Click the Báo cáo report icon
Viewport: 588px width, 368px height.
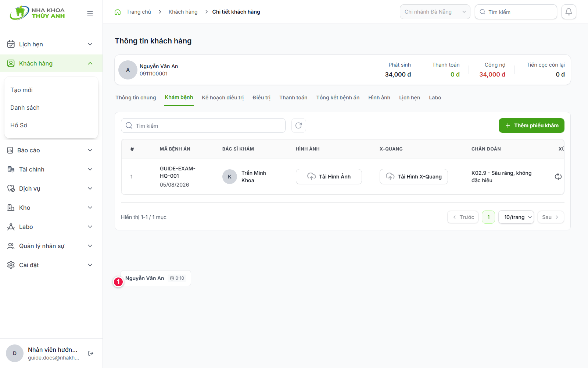(x=10, y=150)
